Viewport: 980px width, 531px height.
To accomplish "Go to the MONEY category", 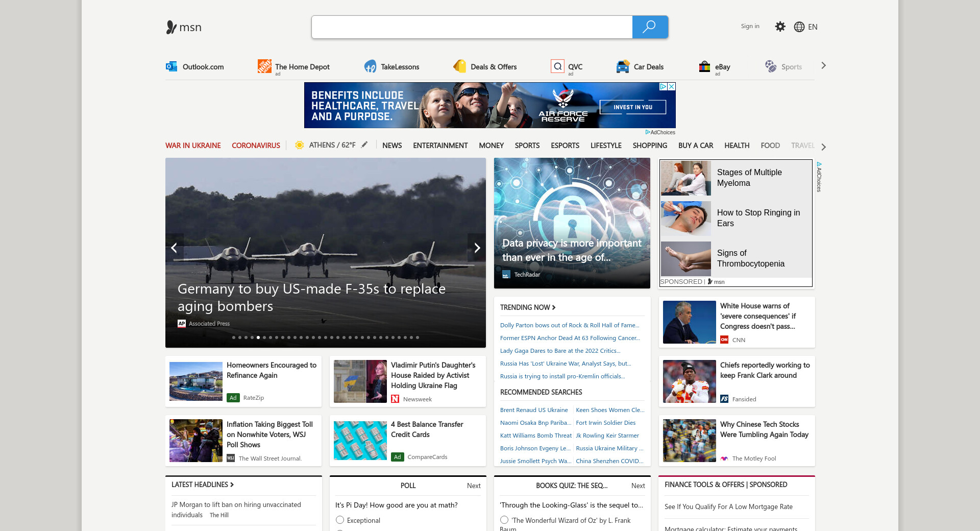I will (491, 146).
